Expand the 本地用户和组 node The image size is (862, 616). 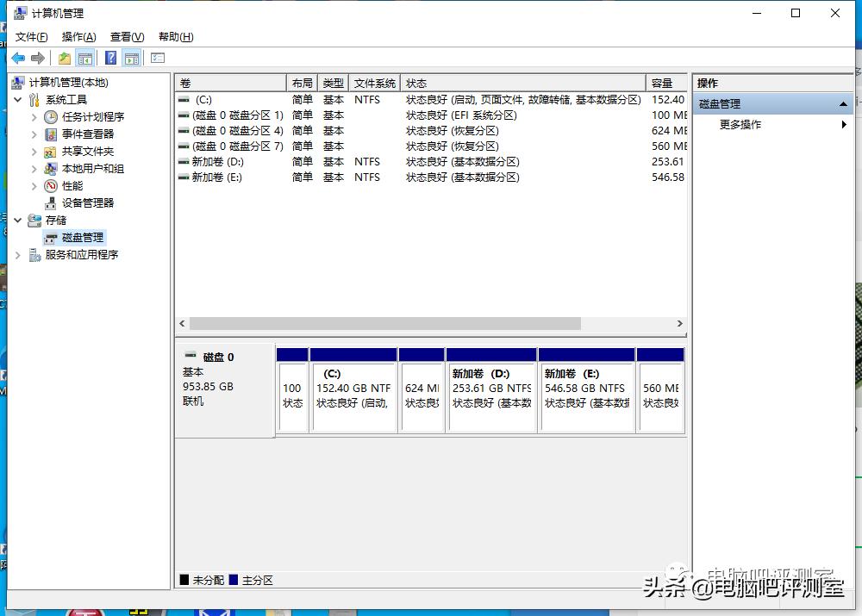click(x=34, y=169)
